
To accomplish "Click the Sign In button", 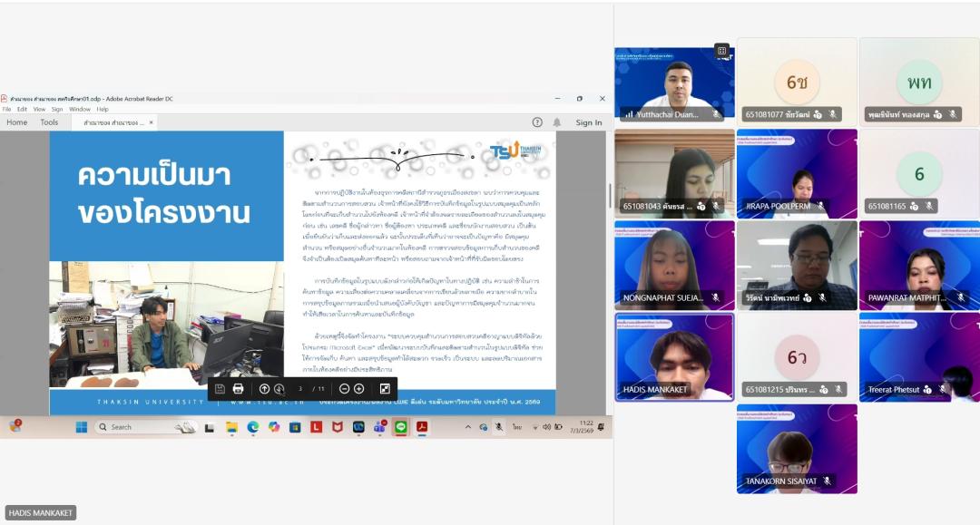I will click(x=588, y=122).
